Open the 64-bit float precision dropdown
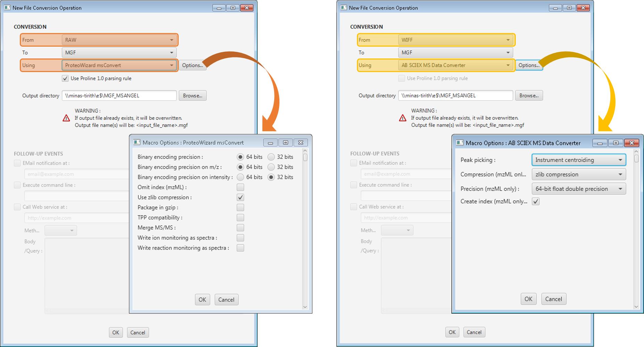Image resolution: width=644 pixels, height=347 pixels. [x=578, y=189]
